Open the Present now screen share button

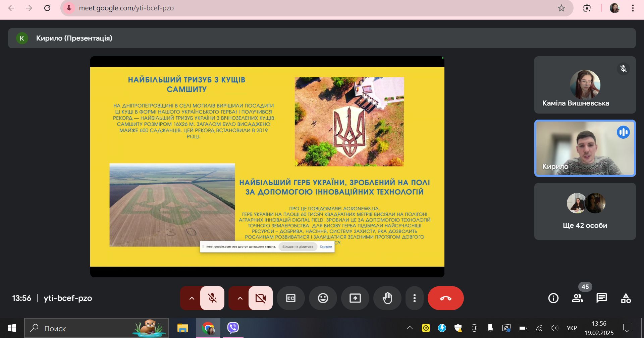355,298
